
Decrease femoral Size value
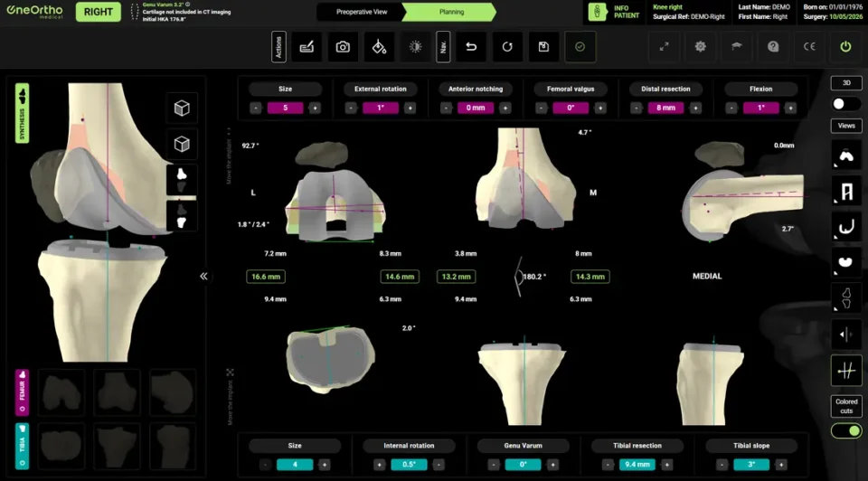(x=255, y=108)
